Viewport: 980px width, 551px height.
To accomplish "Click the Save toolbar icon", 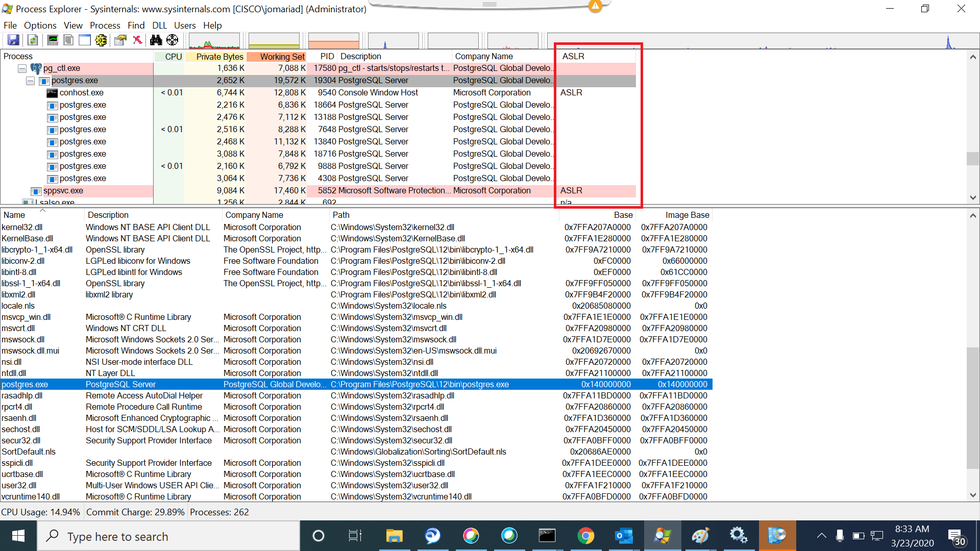I will pos(13,40).
